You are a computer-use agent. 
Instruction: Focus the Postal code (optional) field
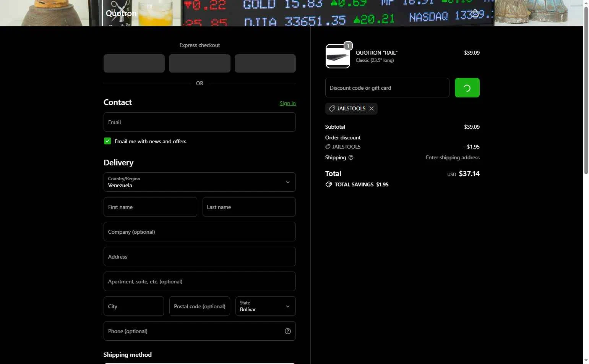coord(200,306)
